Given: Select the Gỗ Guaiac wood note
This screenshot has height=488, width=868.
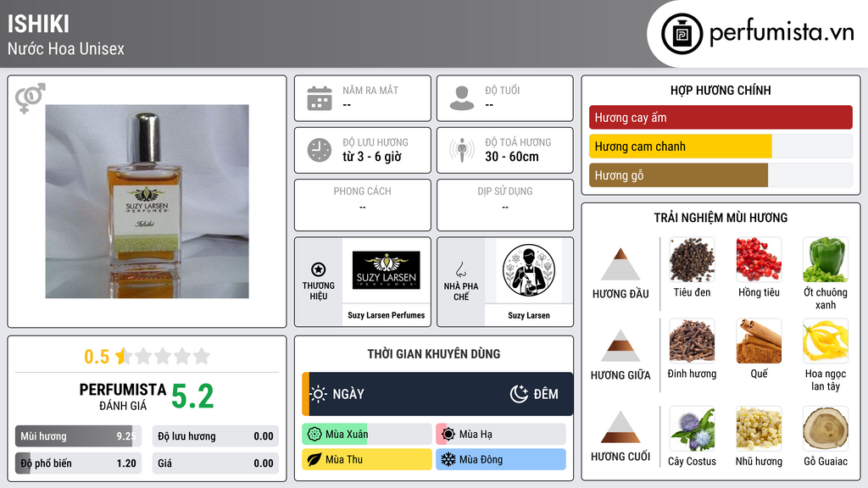Looking at the screenshot, I should [x=826, y=429].
